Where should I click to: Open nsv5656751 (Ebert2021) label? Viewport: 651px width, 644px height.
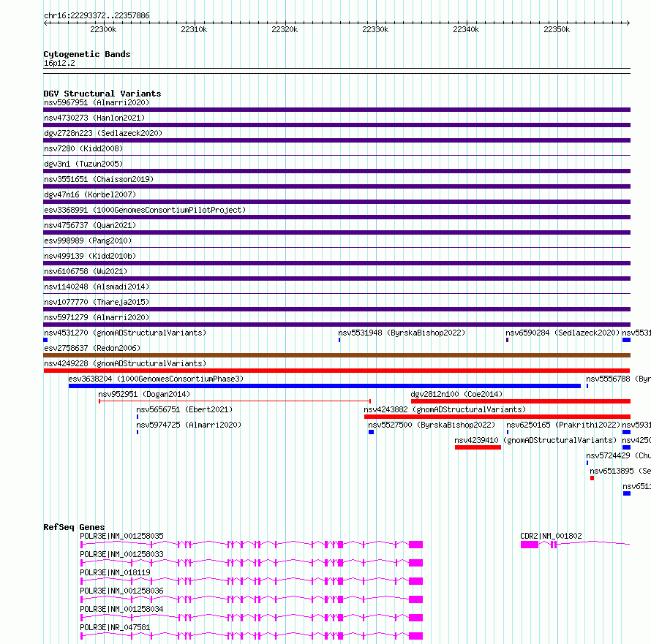[184, 409]
